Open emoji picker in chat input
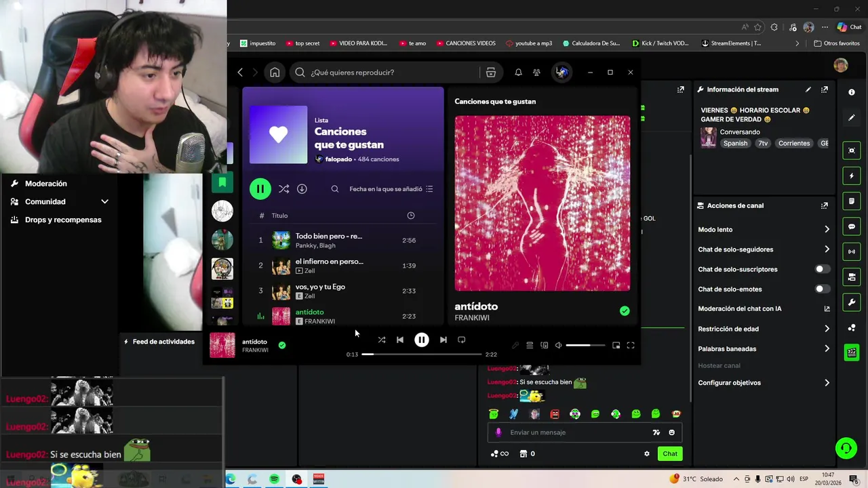 (672, 432)
